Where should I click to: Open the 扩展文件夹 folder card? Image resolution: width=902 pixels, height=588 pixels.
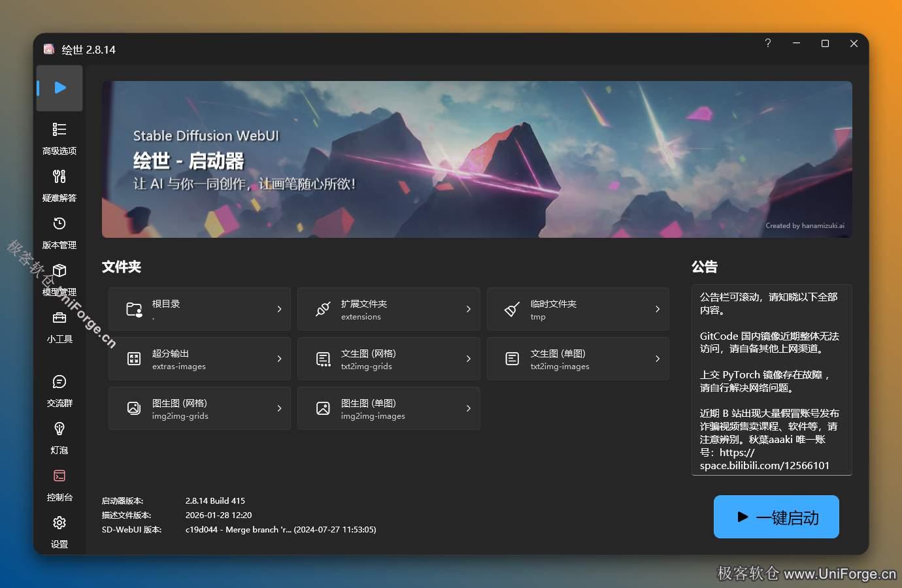coord(389,309)
